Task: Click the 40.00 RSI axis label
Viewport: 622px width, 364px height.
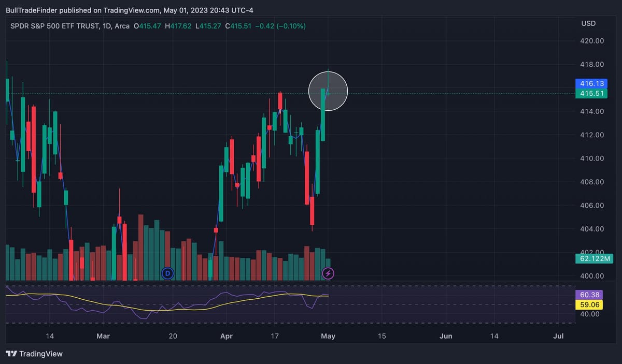Action: point(589,314)
